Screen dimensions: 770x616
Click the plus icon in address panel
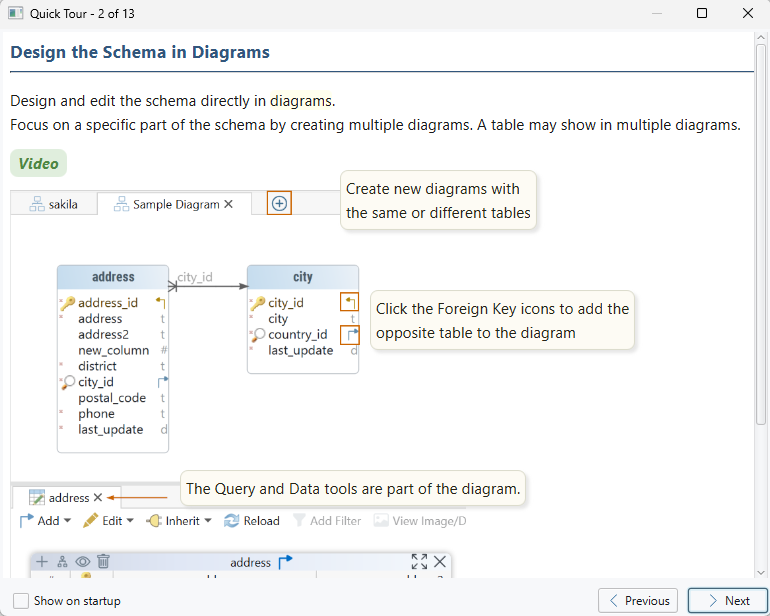pyautogui.click(x=42, y=561)
